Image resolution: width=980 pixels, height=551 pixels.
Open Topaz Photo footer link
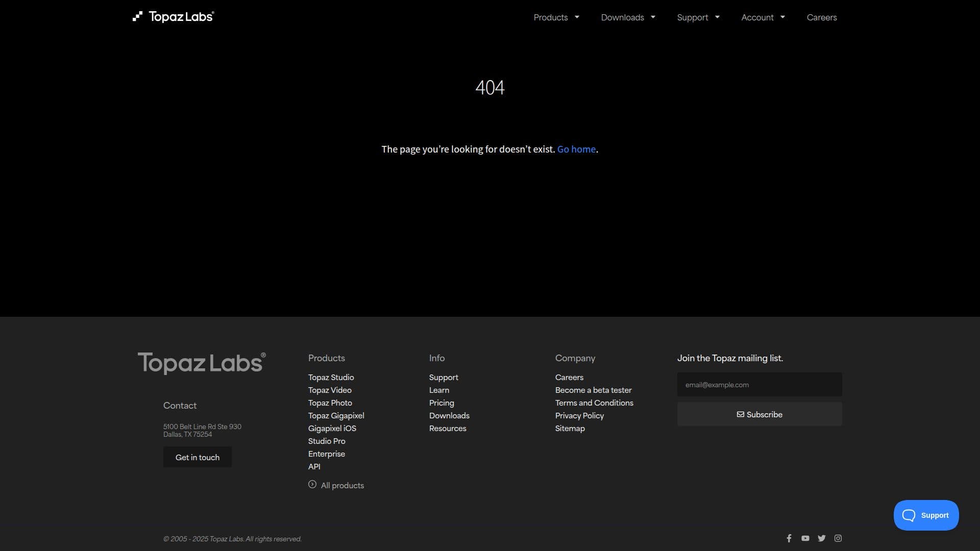click(x=330, y=403)
